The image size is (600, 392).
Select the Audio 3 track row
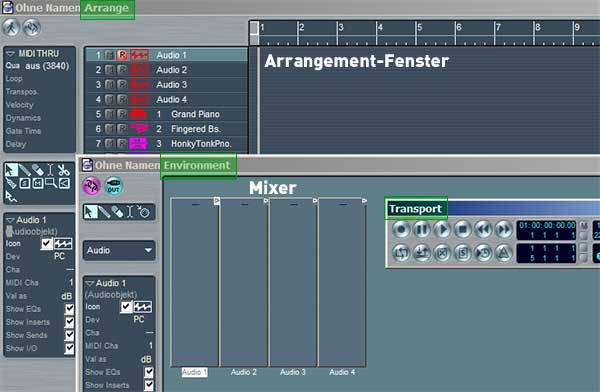(x=166, y=85)
